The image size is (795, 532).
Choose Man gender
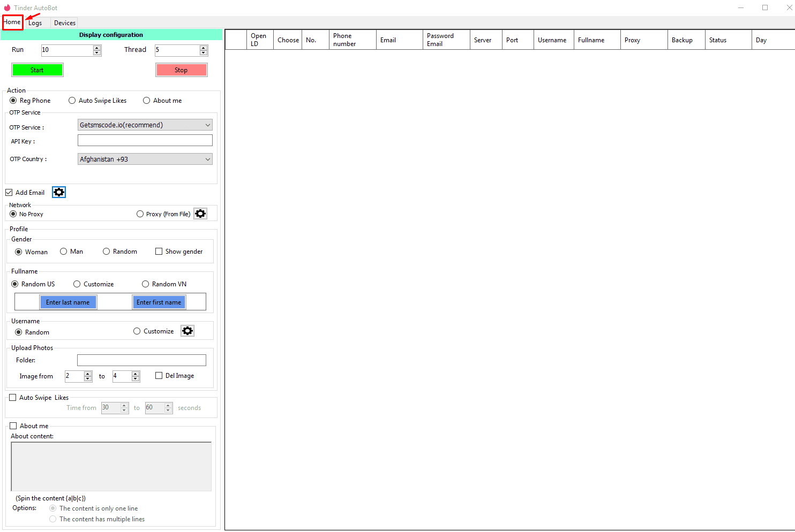tap(71, 252)
